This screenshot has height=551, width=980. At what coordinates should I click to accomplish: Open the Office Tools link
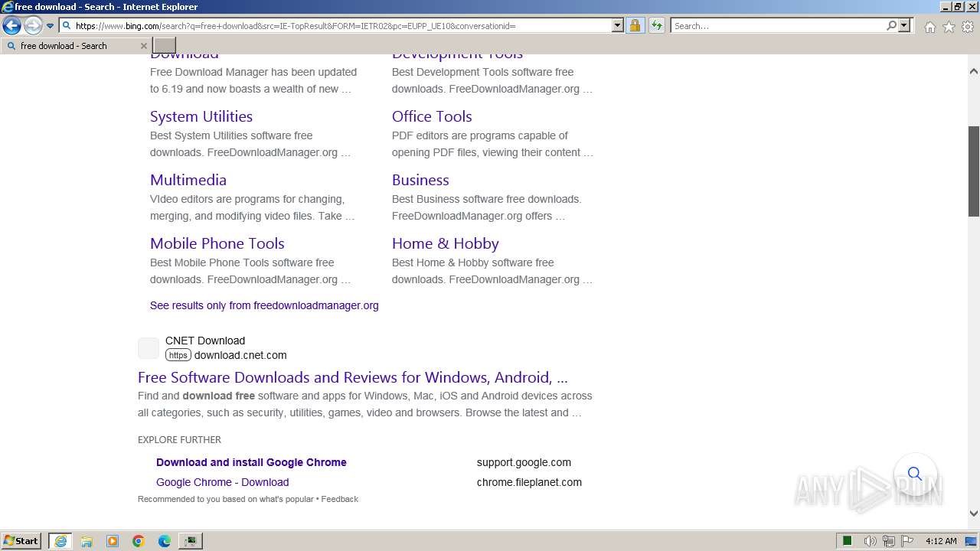(432, 116)
